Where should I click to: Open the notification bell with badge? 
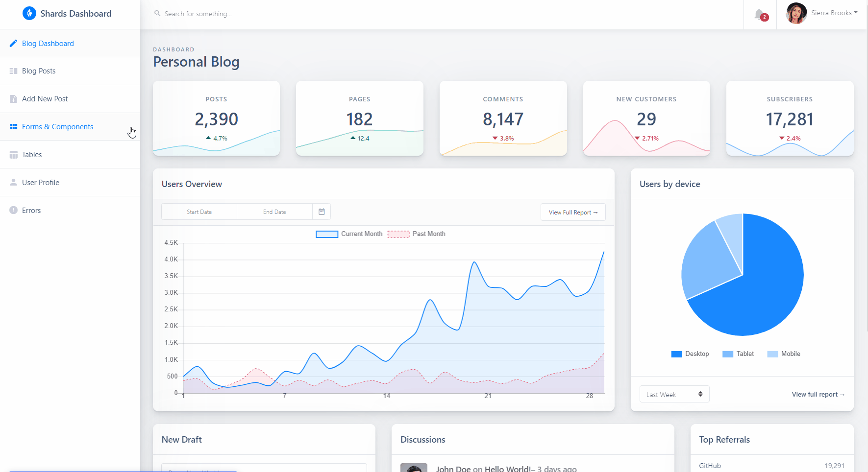point(759,14)
